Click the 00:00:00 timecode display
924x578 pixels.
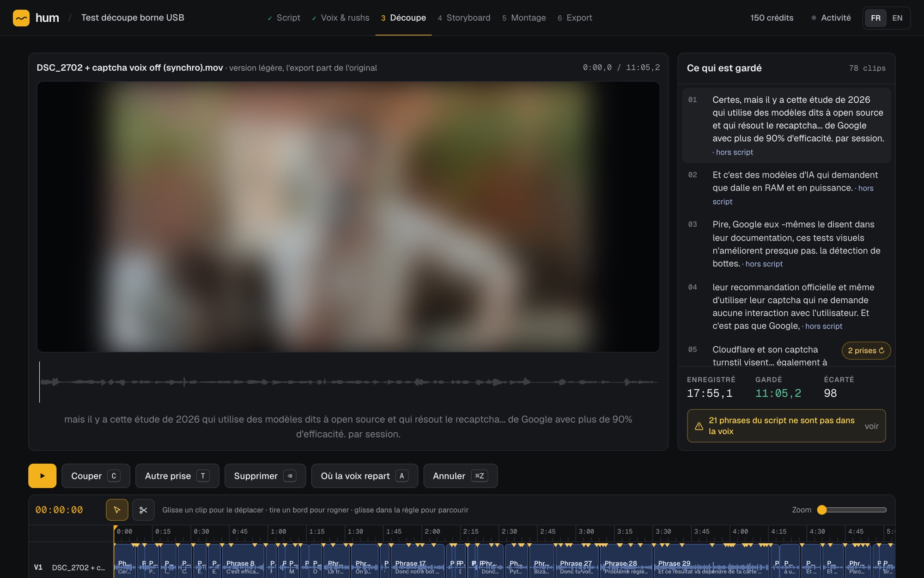click(x=59, y=510)
